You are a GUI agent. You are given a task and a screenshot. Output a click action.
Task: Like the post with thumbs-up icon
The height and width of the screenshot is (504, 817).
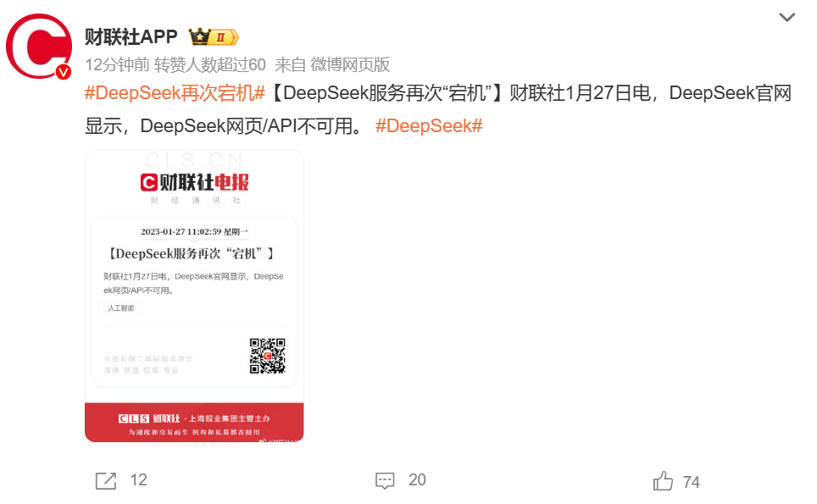click(x=663, y=480)
